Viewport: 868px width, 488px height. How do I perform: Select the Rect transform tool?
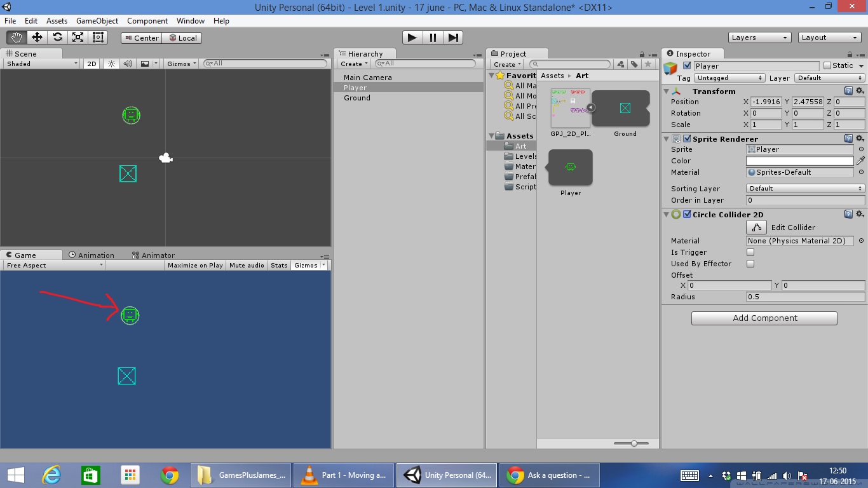(x=98, y=37)
